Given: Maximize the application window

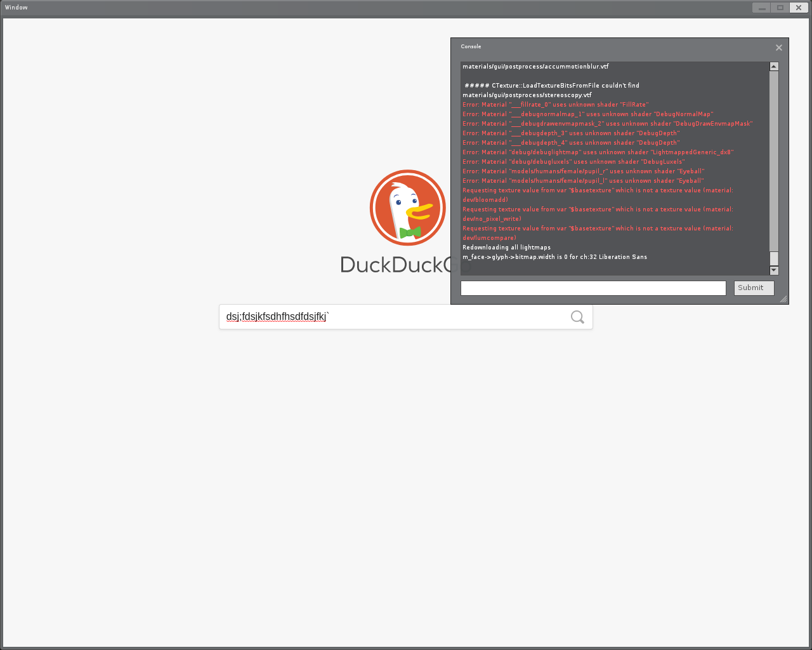Looking at the screenshot, I should coord(780,7).
